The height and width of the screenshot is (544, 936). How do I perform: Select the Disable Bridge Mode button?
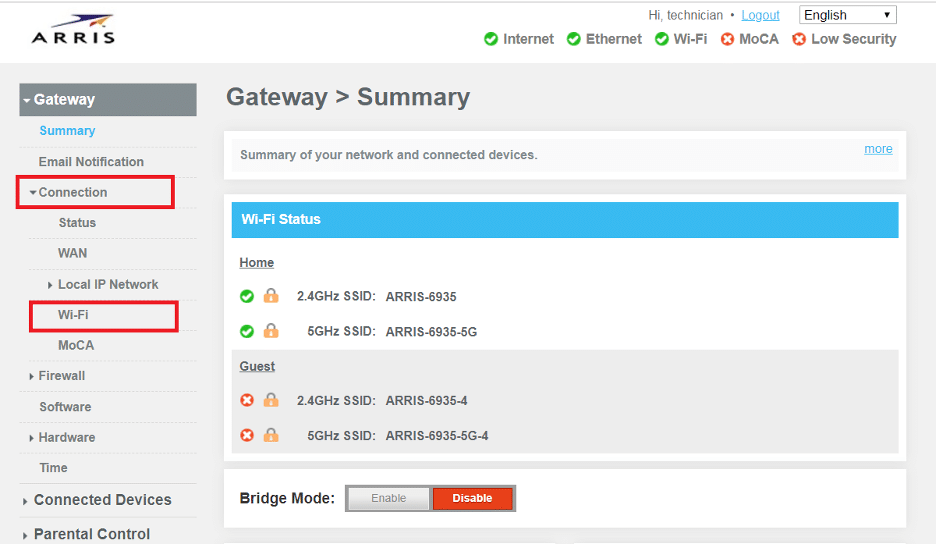coord(472,498)
